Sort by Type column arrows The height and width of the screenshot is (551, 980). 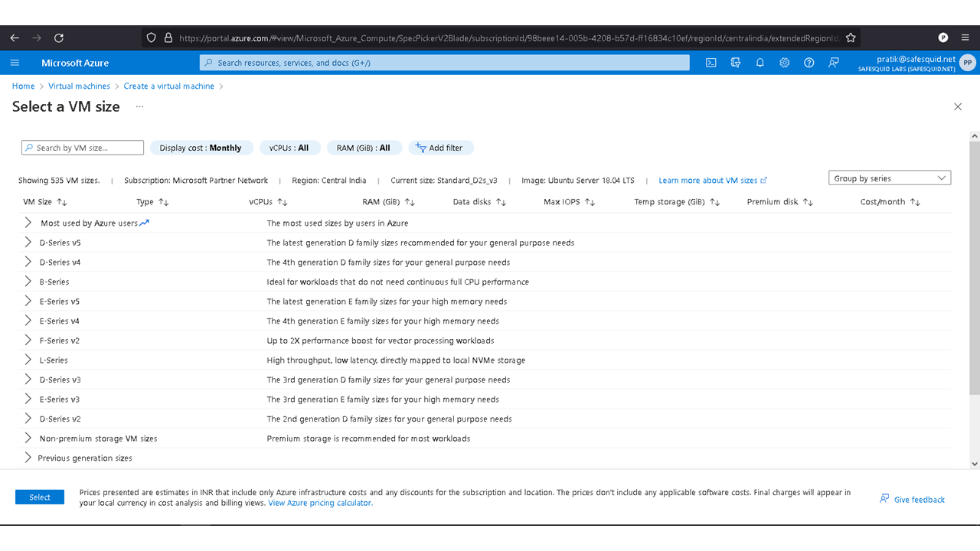(163, 202)
